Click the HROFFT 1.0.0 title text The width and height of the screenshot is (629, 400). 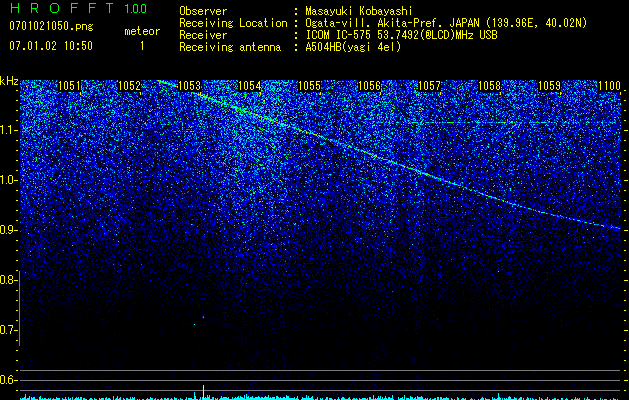[x=78, y=8]
